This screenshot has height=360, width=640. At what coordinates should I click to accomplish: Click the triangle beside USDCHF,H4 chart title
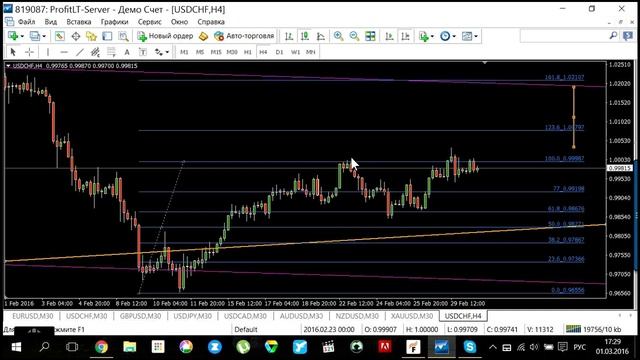tap(8, 66)
